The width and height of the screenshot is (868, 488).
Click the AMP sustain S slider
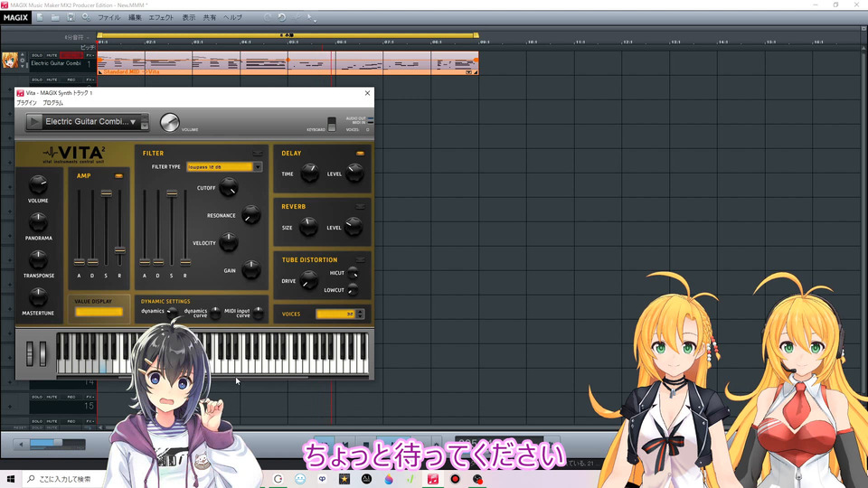tap(106, 193)
